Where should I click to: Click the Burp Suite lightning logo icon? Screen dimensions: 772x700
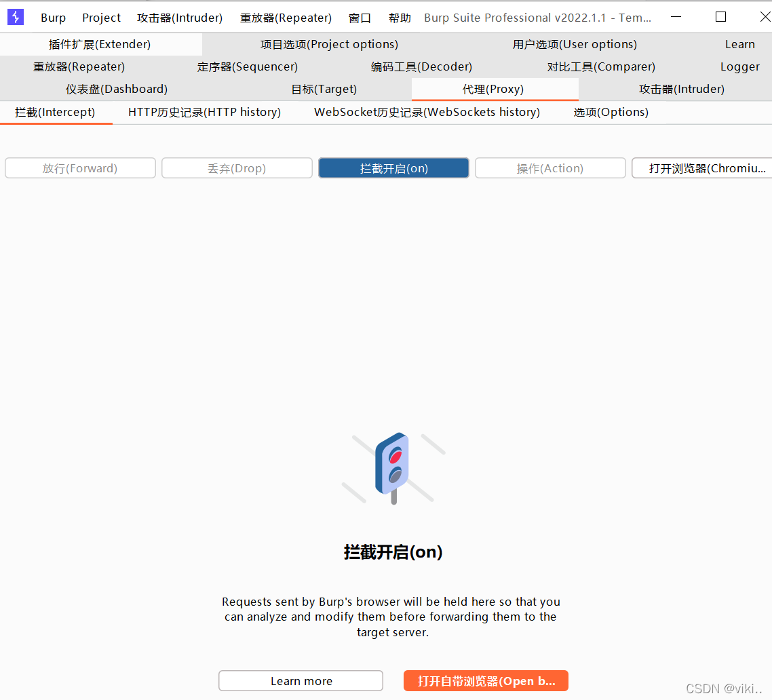pos(16,17)
